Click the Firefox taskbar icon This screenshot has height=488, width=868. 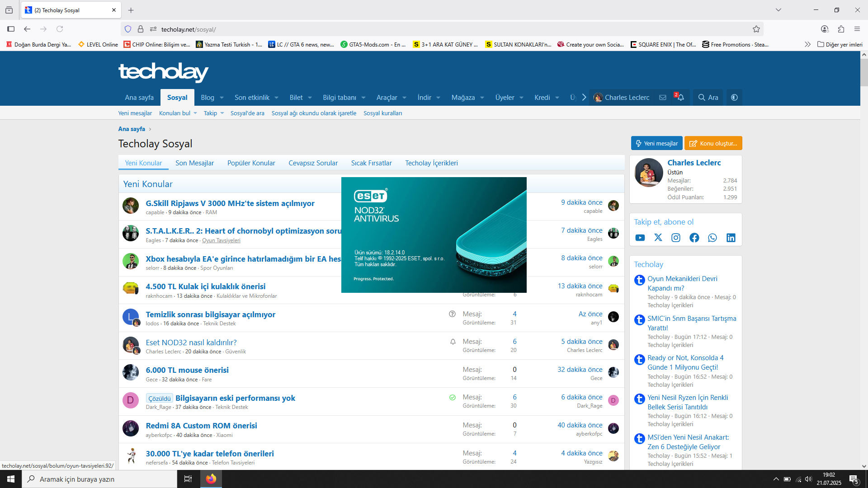(211, 479)
